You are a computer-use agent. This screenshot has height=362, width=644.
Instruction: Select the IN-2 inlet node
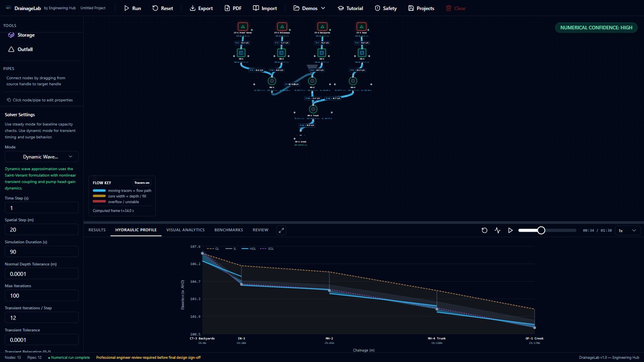coord(281,53)
